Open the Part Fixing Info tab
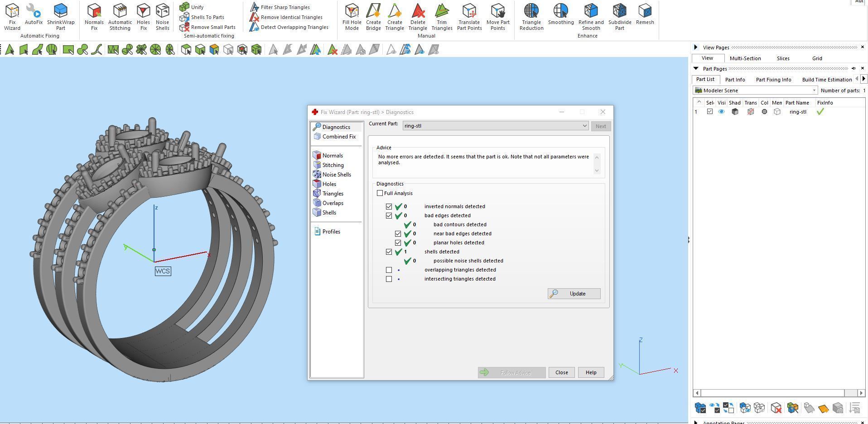 click(773, 80)
